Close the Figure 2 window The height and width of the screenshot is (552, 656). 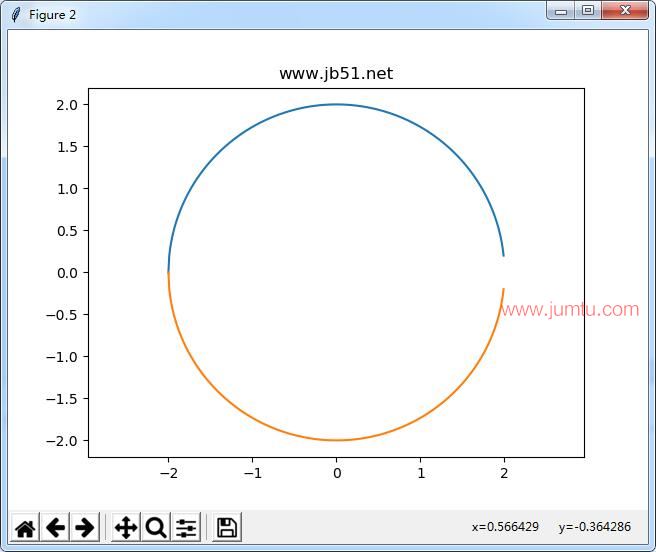point(625,10)
